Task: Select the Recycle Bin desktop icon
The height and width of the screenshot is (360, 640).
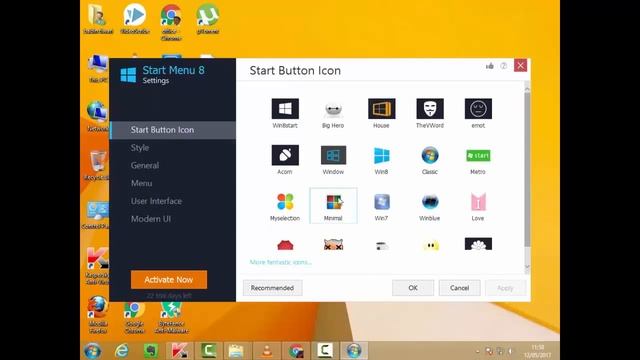Action: coord(97,165)
